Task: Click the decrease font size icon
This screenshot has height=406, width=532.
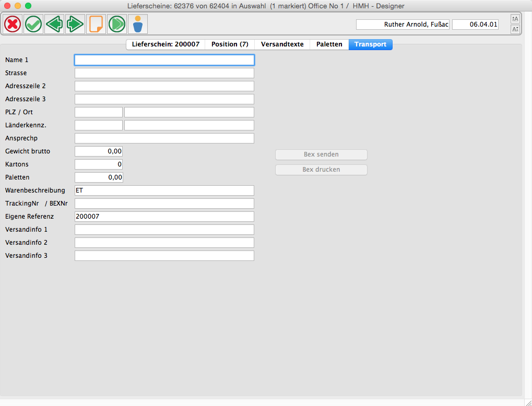Action: click(515, 29)
